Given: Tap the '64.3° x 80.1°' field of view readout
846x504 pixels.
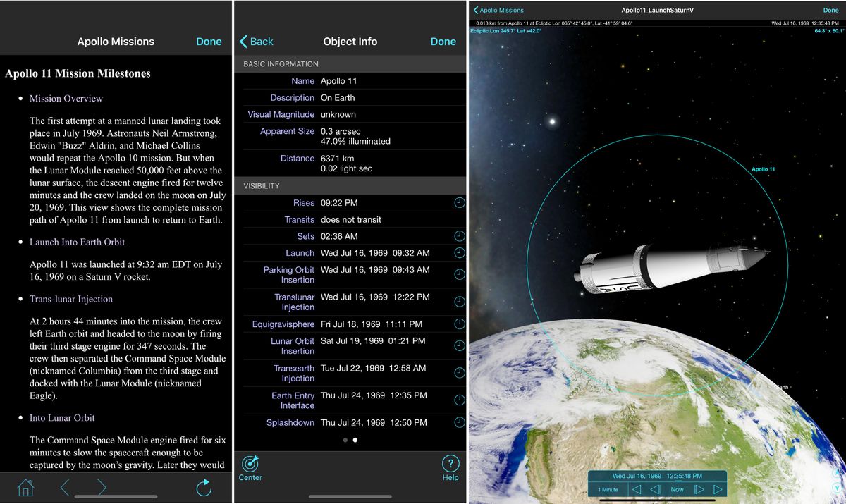Looking at the screenshot, I should point(829,31).
